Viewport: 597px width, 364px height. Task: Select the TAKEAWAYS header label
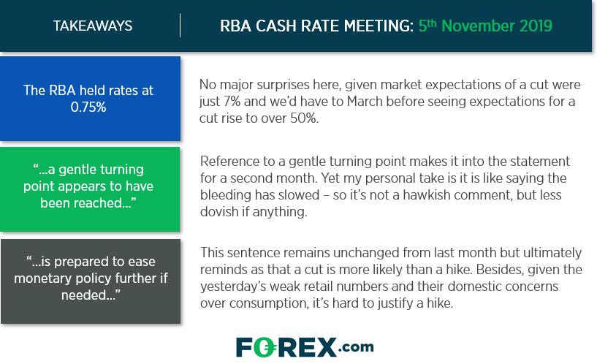[93, 26]
